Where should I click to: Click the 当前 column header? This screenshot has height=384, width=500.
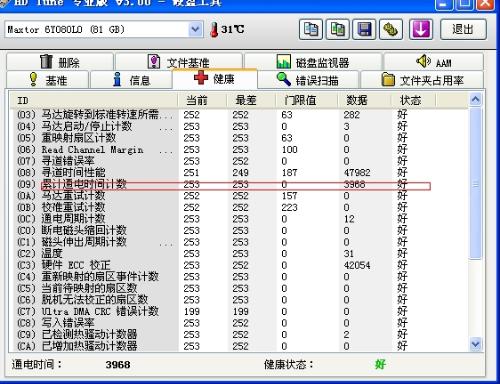pyautogui.click(x=202, y=100)
